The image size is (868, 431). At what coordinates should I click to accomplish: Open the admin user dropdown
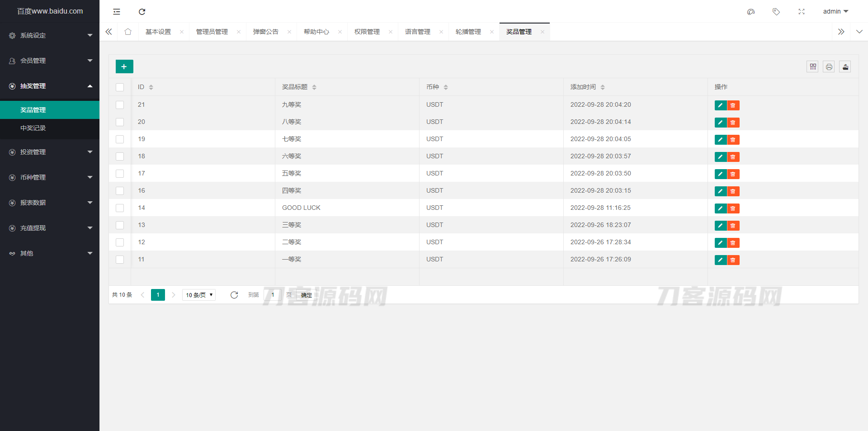point(835,11)
